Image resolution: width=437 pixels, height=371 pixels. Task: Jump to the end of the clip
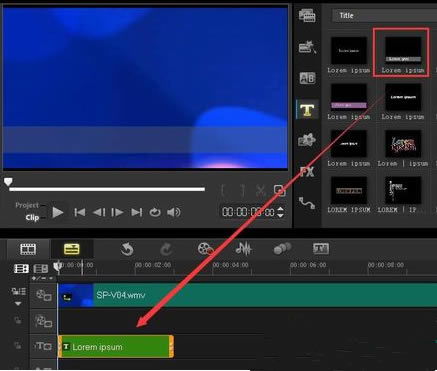(137, 212)
